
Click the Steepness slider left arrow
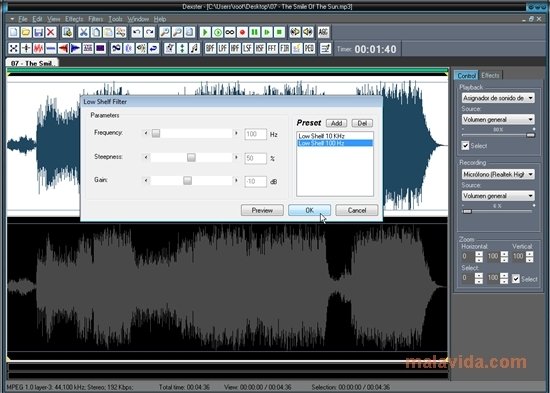[x=146, y=157]
